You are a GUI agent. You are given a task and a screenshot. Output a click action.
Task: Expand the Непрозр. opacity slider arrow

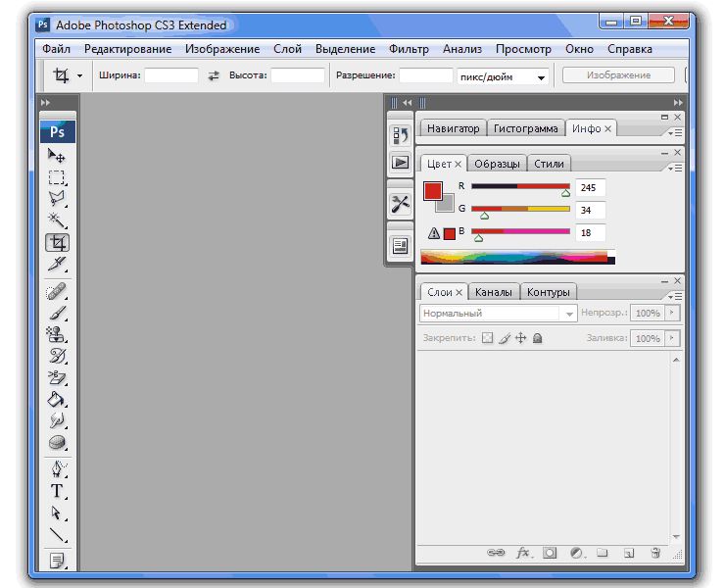click(671, 314)
